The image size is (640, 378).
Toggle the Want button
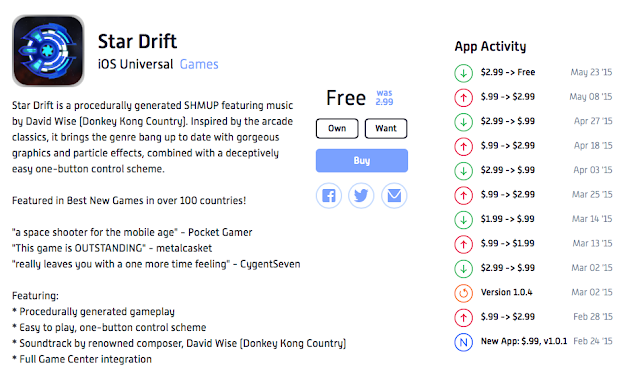pos(386,129)
